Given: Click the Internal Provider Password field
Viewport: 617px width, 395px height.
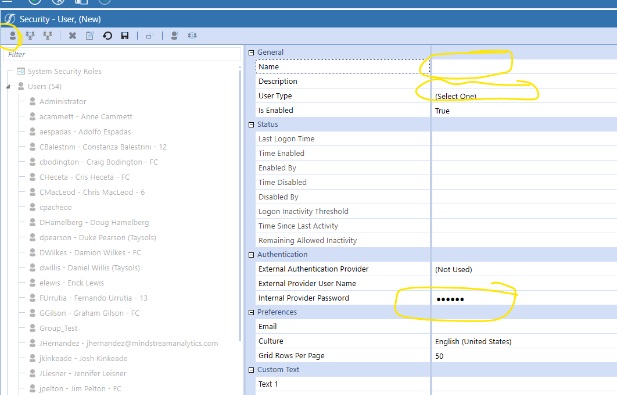Looking at the screenshot, I should pos(524,298).
